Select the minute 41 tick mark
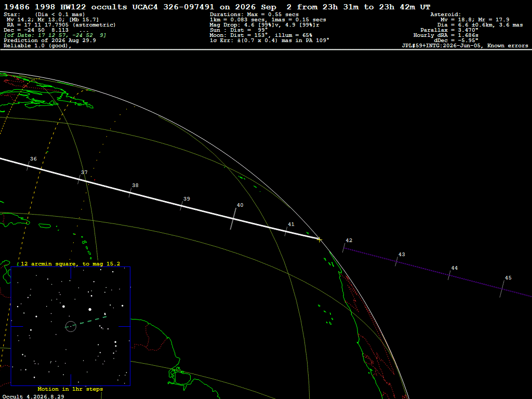 [286, 231]
